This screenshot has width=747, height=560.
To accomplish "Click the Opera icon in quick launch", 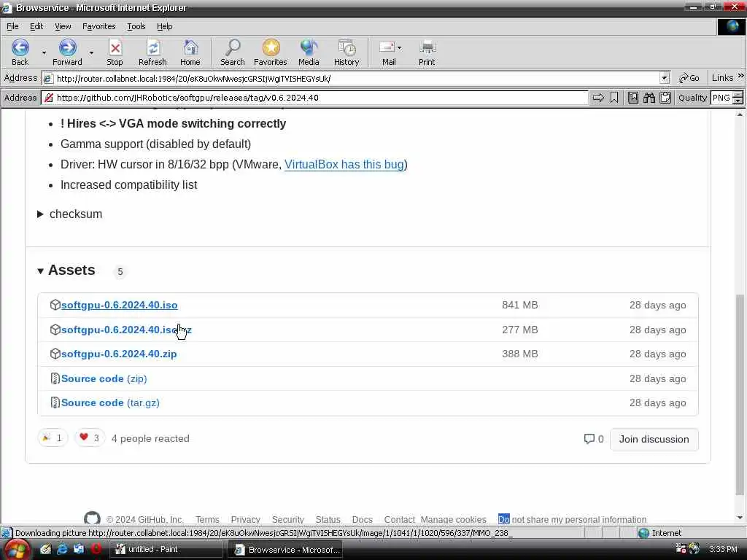I will [96, 549].
